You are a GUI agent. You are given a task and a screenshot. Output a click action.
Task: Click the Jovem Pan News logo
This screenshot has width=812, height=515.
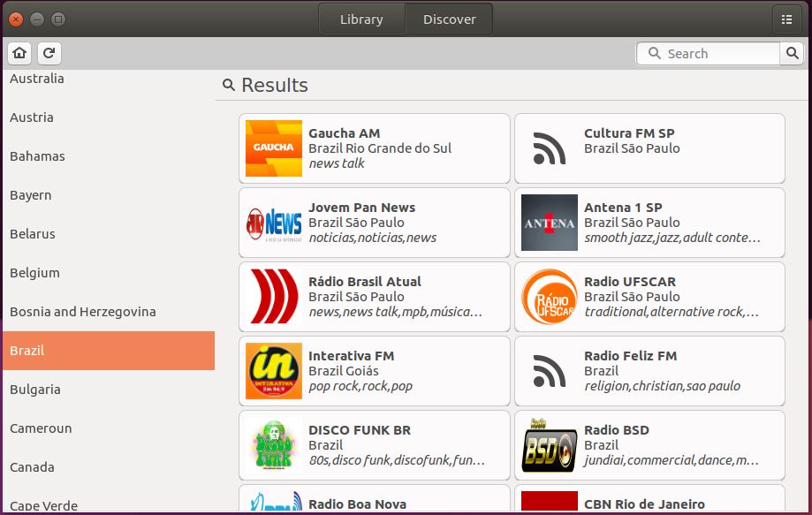coord(274,223)
